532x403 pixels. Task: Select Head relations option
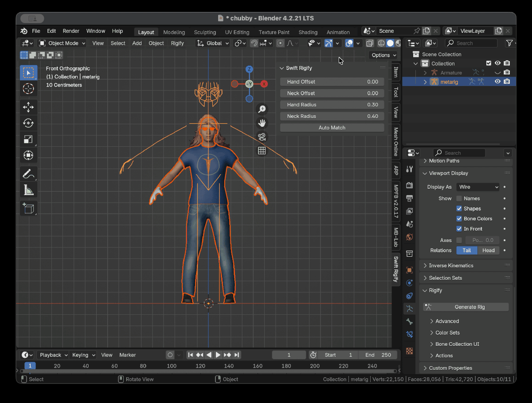pyautogui.click(x=489, y=250)
